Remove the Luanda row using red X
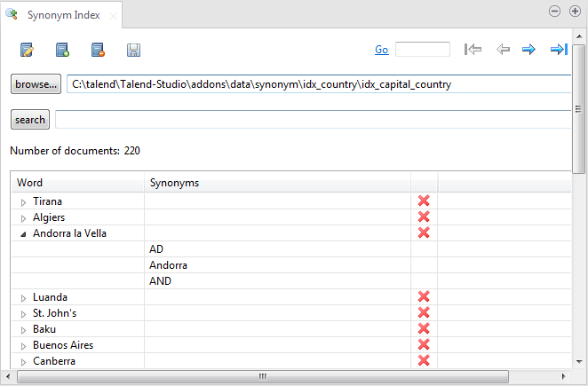Screen dimensions: 588x386 coord(424,297)
